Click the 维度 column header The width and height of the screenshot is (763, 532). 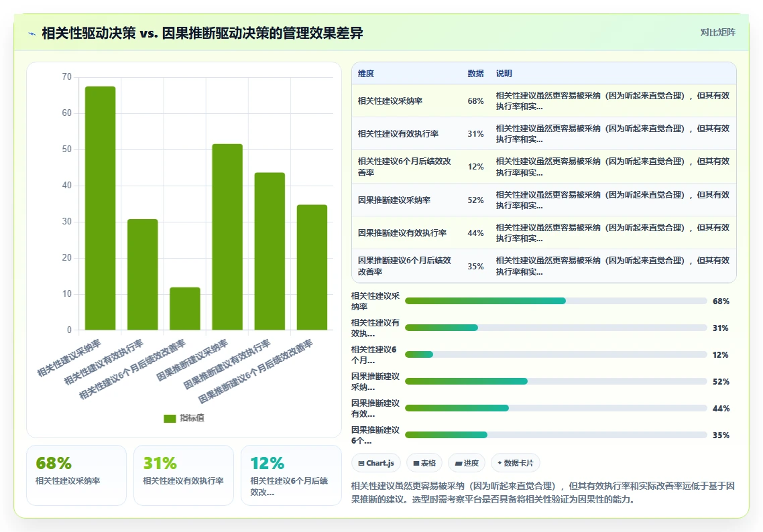click(x=366, y=74)
